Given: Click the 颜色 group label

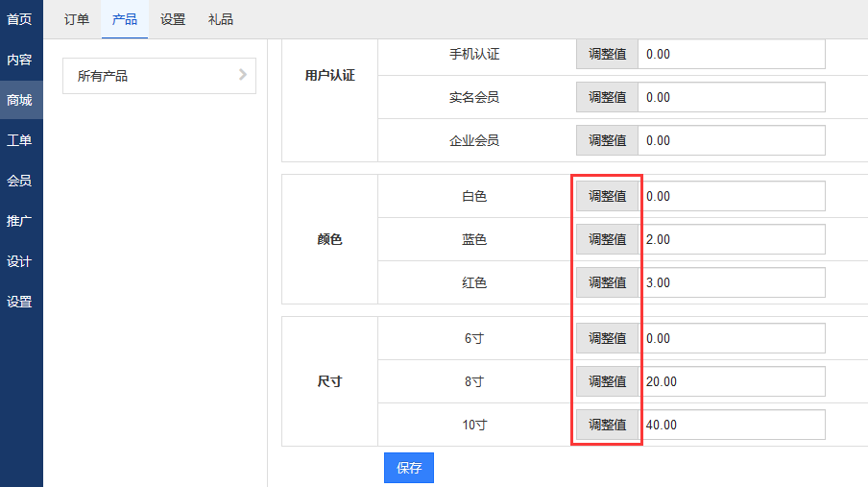Looking at the screenshot, I should (330, 239).
